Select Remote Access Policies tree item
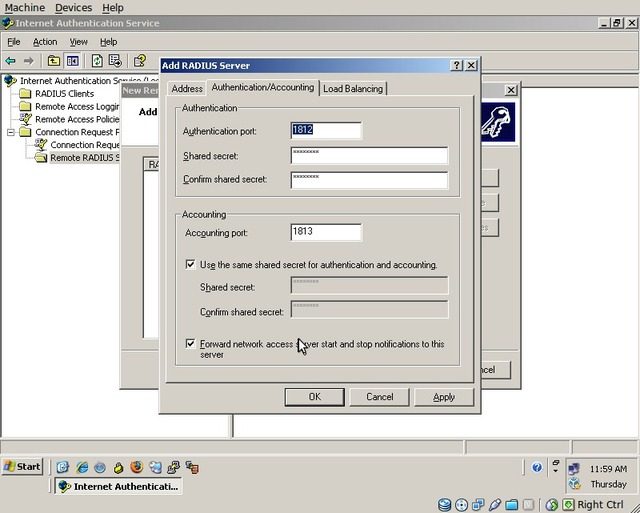Viewport: 640px width, 513px height. [77, 119]
